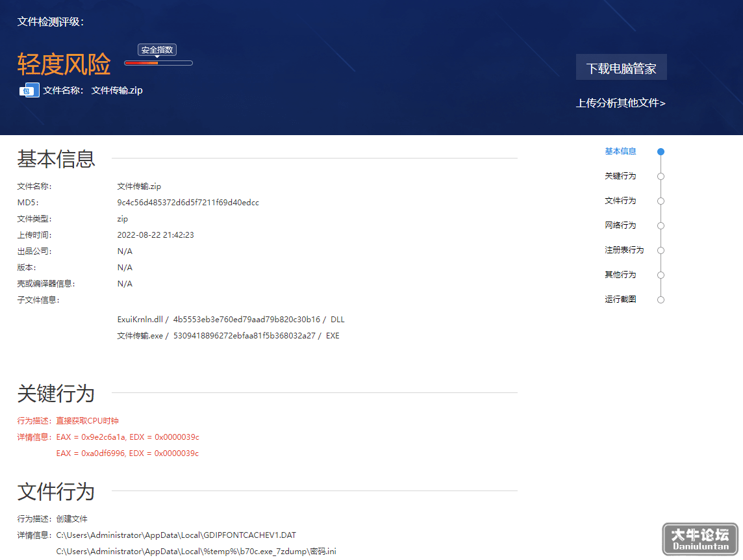Open the 上传分析其他文件 link

pyautogui.click(x=621, y=103)
